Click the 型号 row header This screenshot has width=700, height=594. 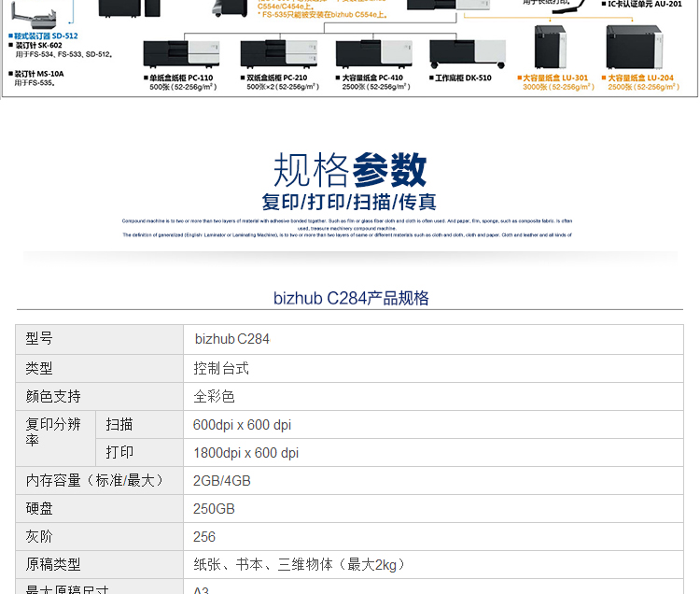[100, 339]
